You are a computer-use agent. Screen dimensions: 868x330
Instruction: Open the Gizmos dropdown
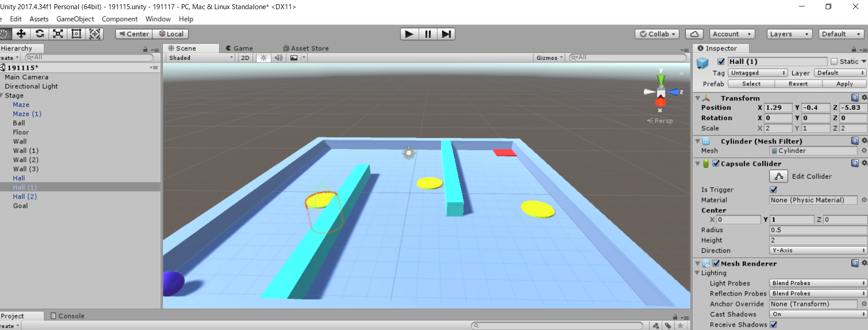[x=549, y=58]
